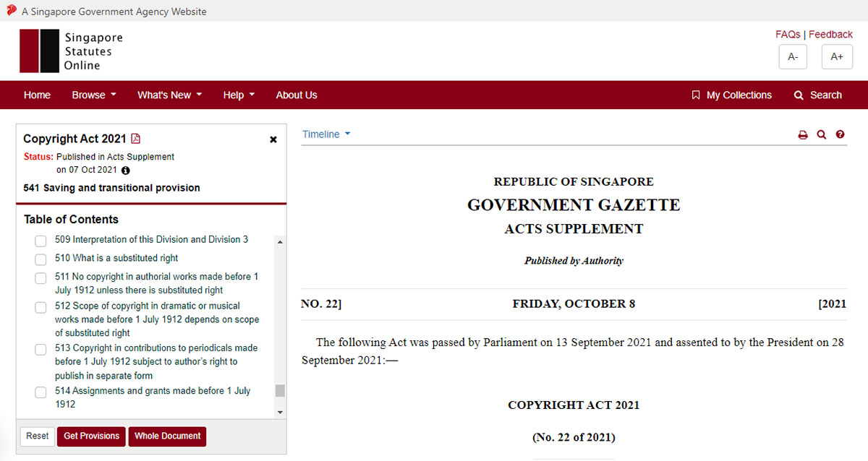Screen dimensions: 868x461
Task: Open the Help dropdown menu
Action: [239, 95]
